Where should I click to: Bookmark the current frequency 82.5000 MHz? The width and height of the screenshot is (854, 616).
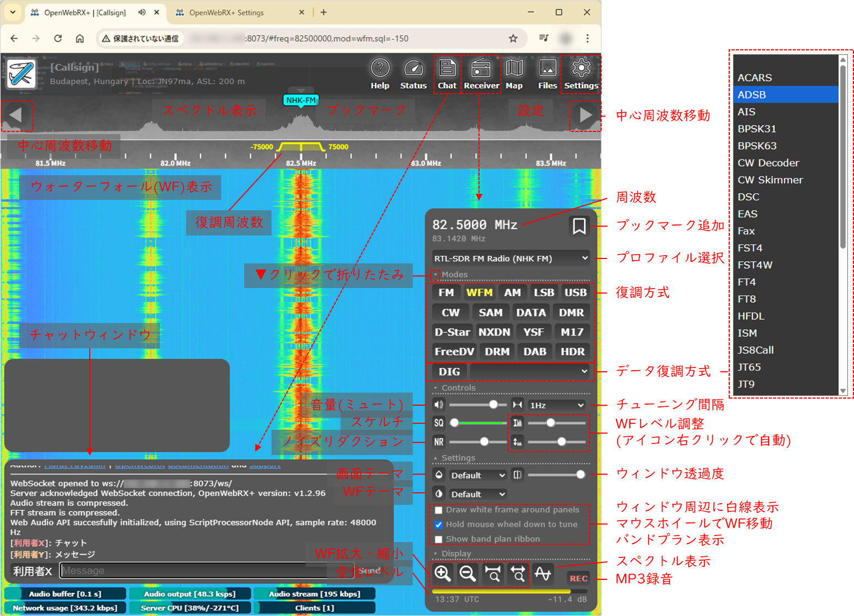tap(579, 226)
